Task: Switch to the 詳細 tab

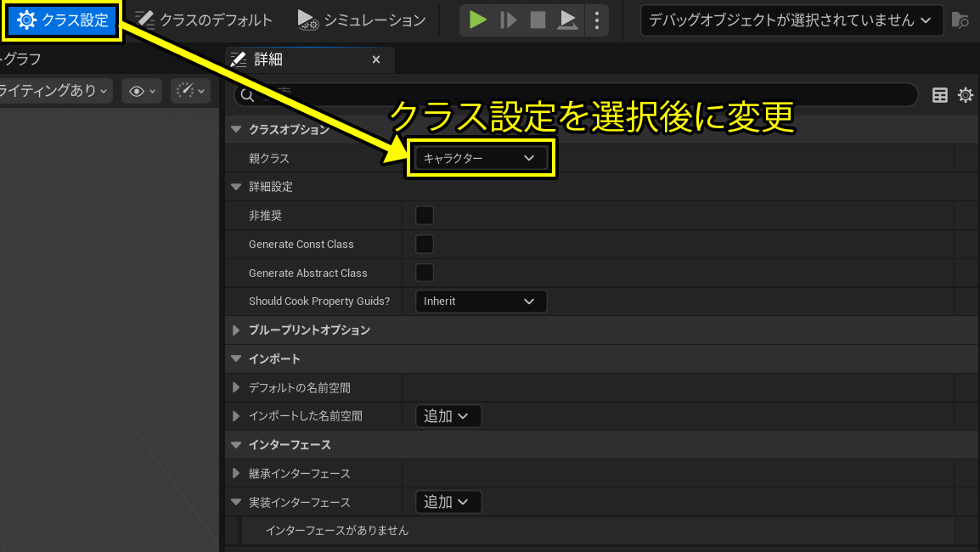Action: (309, 59)
